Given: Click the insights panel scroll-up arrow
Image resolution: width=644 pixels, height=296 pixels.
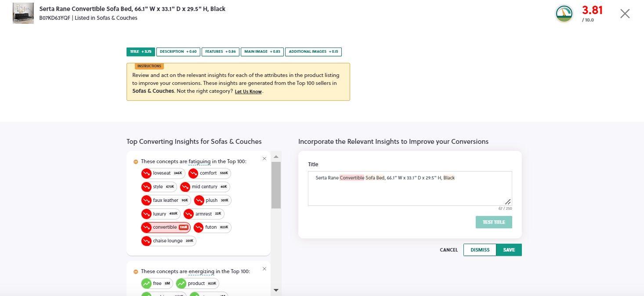Looking at the screenshot, I should coord(276,157).
